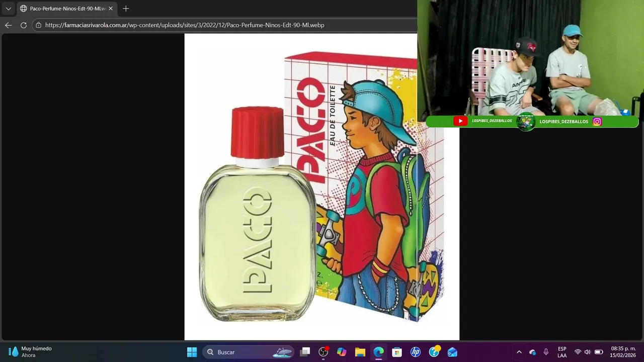Image resolution: width=644 pixels, height=362 pixels.
Task: Select the Paco-Perfume-Ninos tab
Action: [x=66, y=9]
